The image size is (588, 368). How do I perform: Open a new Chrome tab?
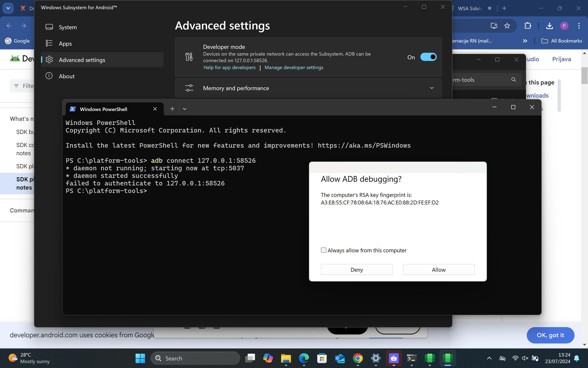[x=504, y=8]
